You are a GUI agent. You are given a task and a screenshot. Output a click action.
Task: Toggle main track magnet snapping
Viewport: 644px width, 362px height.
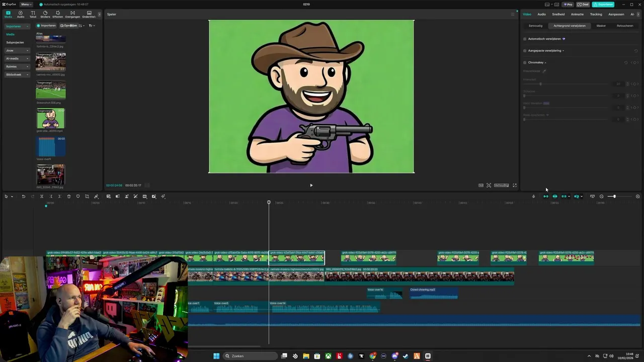pos(545,196)
